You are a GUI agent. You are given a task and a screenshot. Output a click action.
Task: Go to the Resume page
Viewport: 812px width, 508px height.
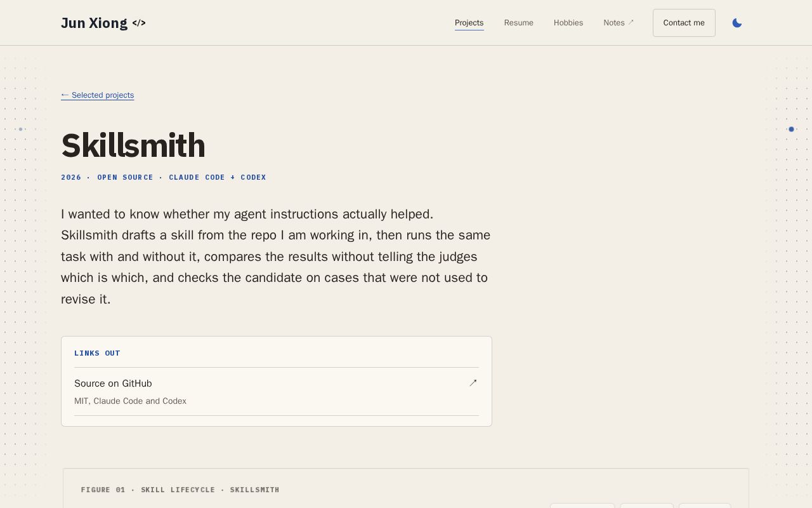tap(519, 23)
